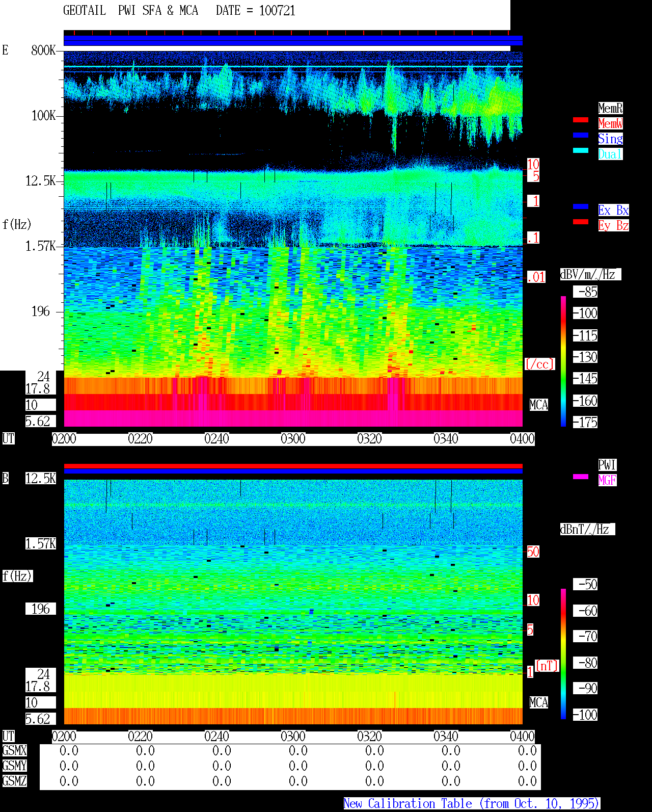Select the MemR legend label

(x=610, y=108)
